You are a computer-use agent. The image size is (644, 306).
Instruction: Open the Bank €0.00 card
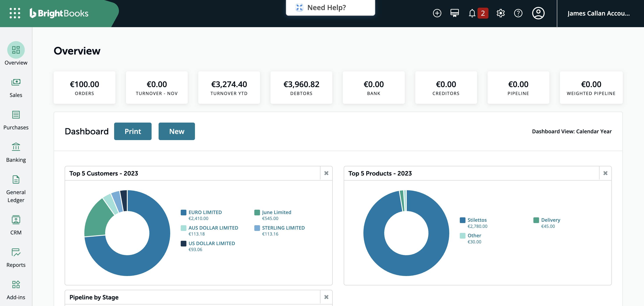point(374,88)
